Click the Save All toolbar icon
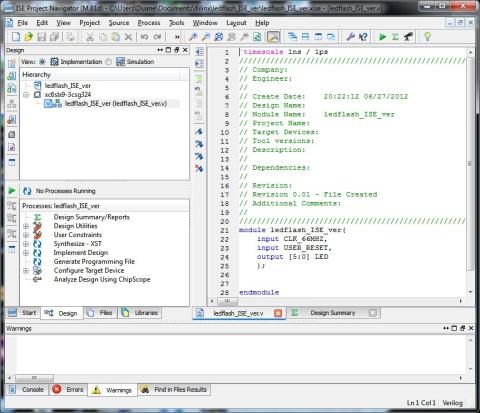This screenshot has height=413, width=480. [x=54, y=36]
